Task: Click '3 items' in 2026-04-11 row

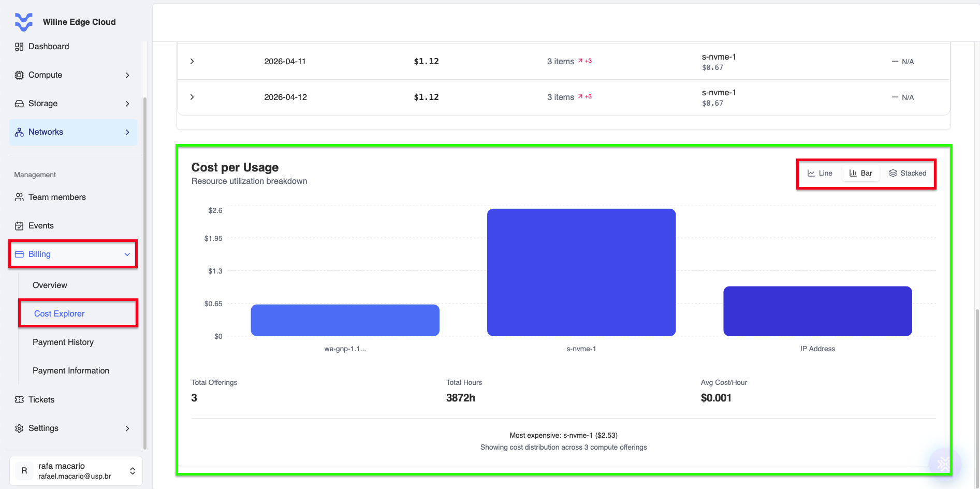Action: point(561,61)
